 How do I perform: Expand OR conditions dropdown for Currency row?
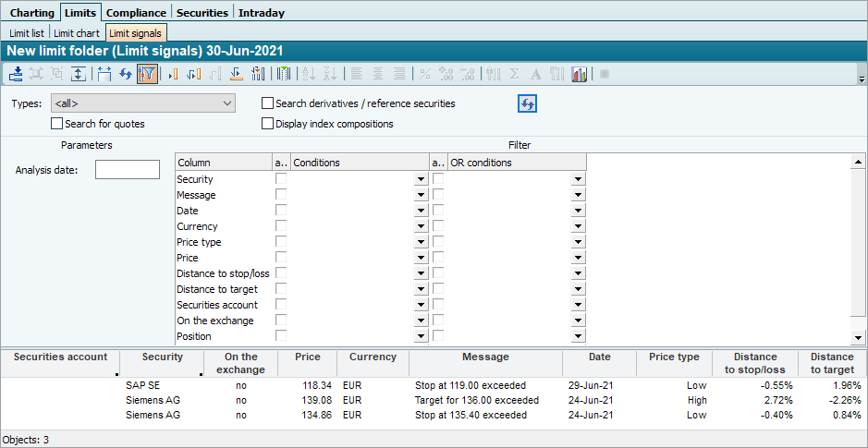click(578, 227)
